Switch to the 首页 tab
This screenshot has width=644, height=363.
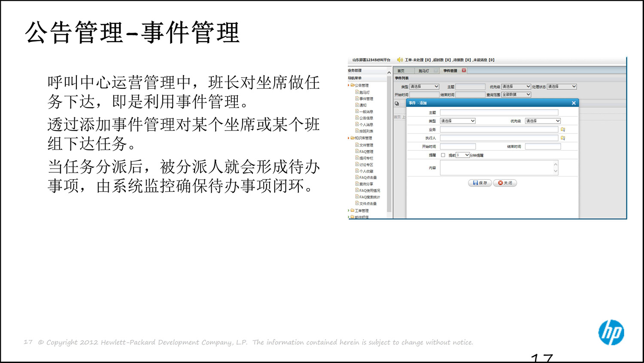pos(400,70)
